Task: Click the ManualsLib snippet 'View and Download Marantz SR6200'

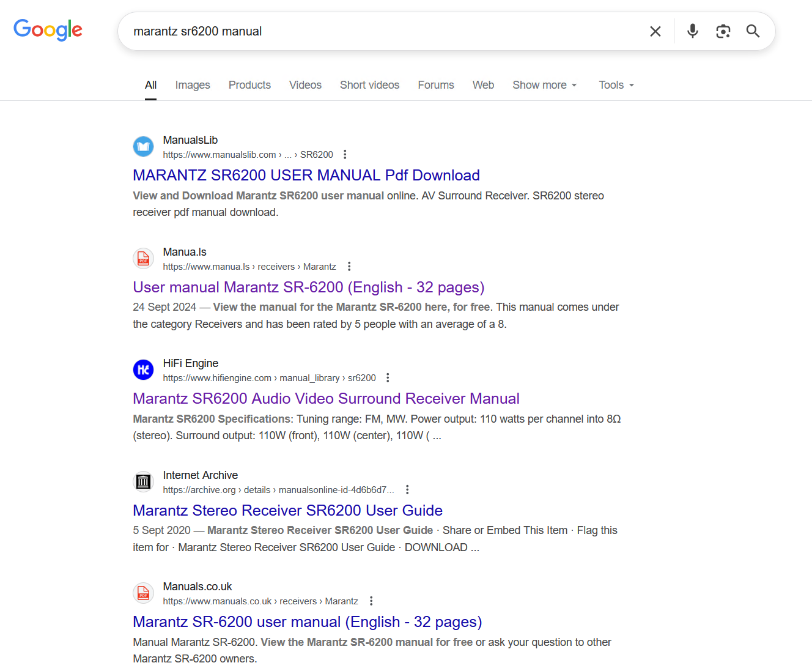Action: click(226, 196)
